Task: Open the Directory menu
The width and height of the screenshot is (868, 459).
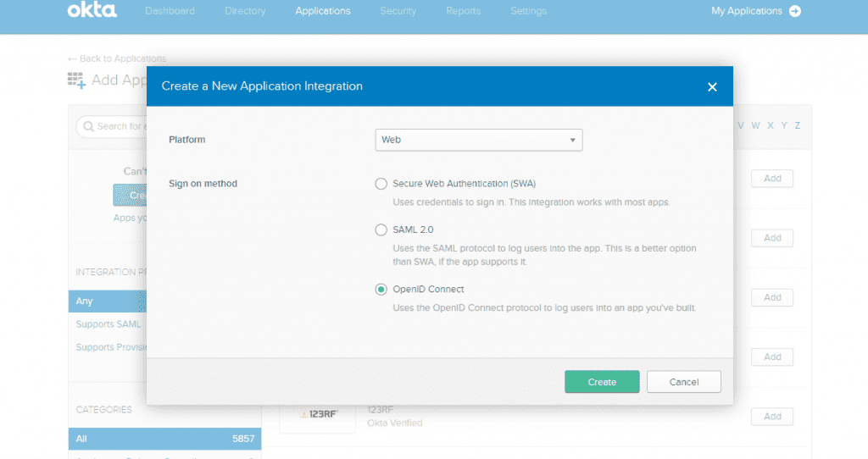Action: click(x=245, y=11)
